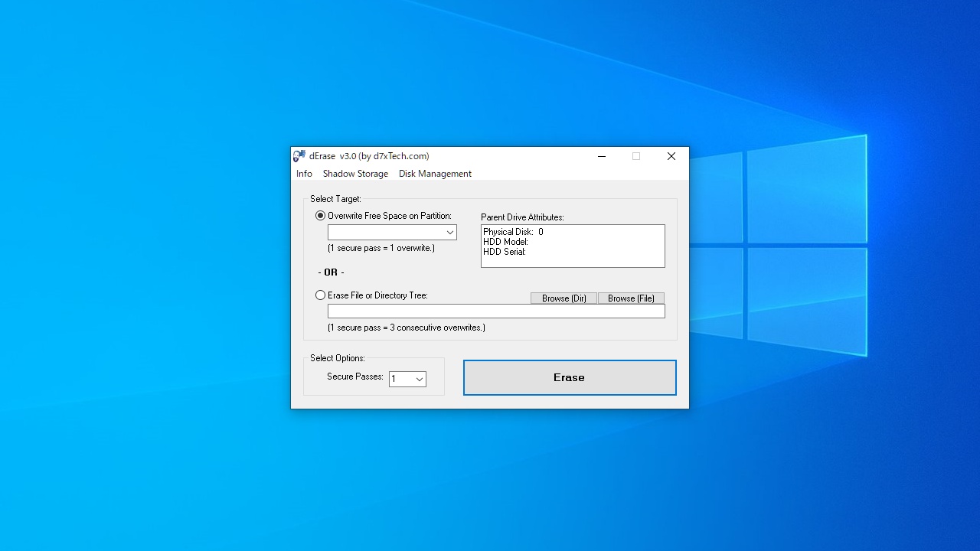Click the Browse (File) button
The width and height of the screenshot is (980, 551).
click(631, 298)
